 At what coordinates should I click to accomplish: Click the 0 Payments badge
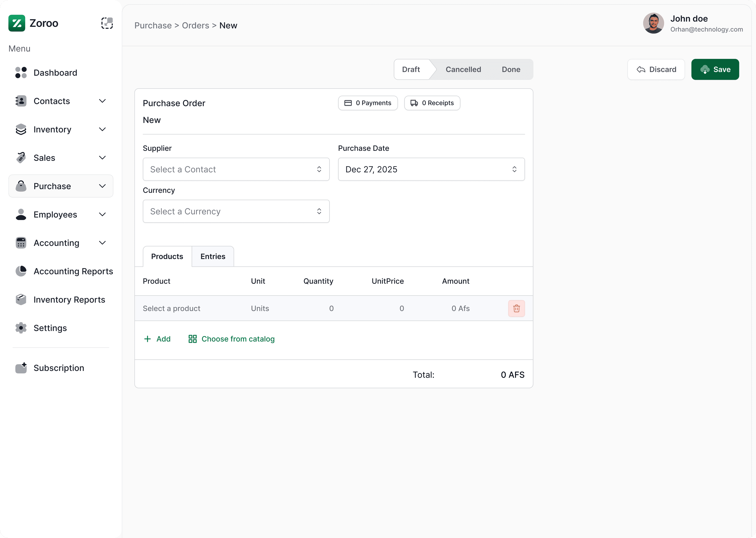click(368, 103)
